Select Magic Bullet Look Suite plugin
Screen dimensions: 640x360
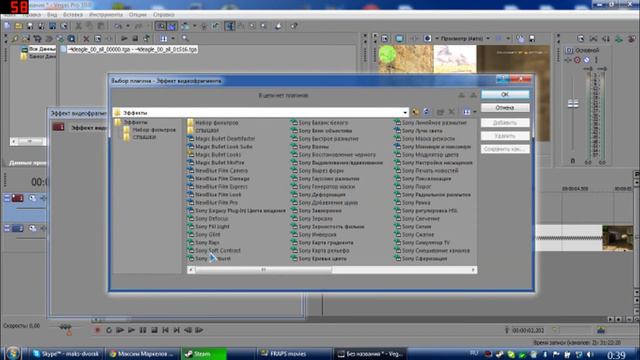pos(223,147)
